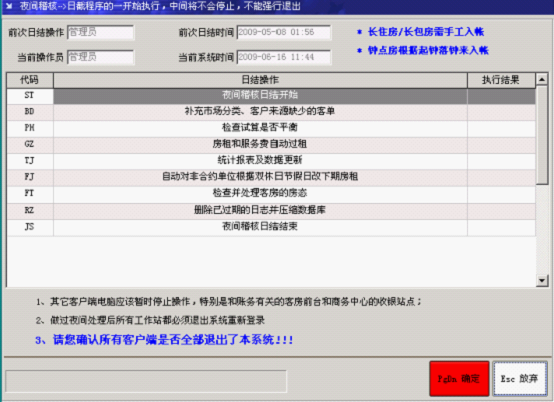554x402 pixels.
Task: Click the Esc 放弃 button
Action: (x=520, y=379)
